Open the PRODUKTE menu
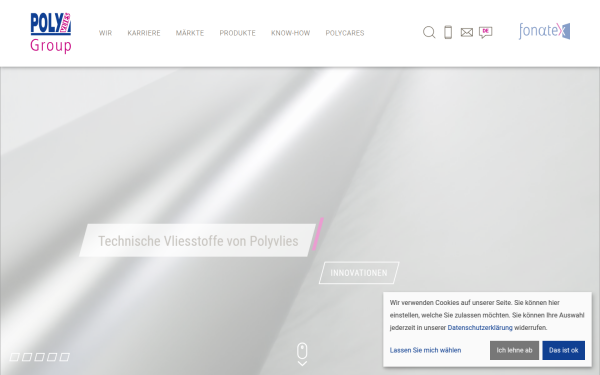Screen dimensions: 600x375 pos(237,33)
